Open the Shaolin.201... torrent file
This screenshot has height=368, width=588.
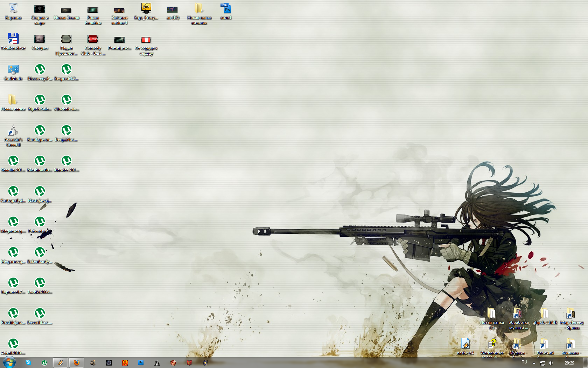point(13,164)
